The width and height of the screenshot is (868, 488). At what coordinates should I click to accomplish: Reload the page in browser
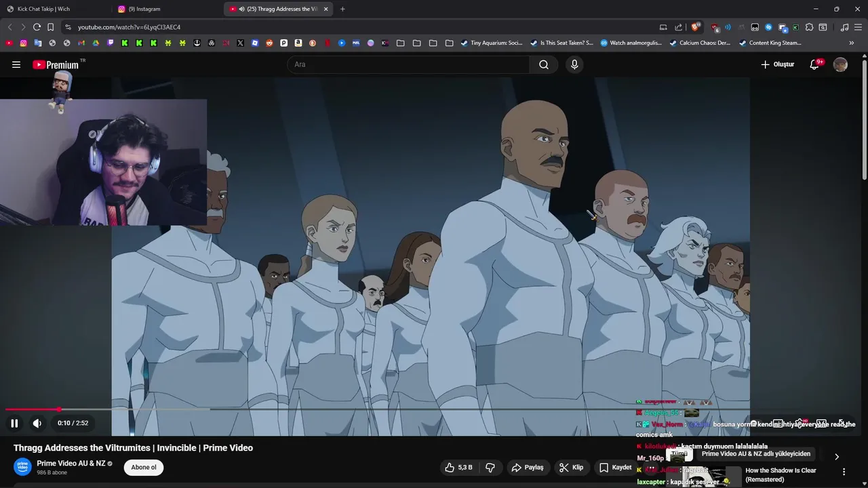[37, 27]
